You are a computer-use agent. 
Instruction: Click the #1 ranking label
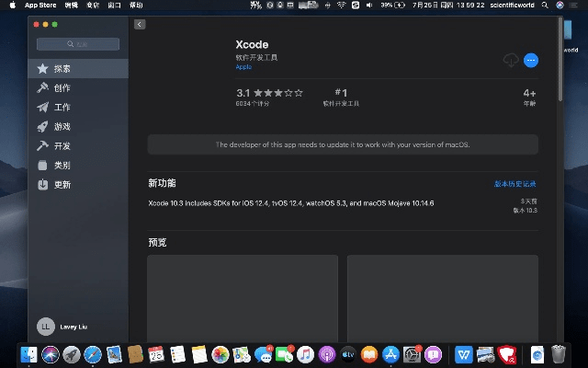click(341, 92)
